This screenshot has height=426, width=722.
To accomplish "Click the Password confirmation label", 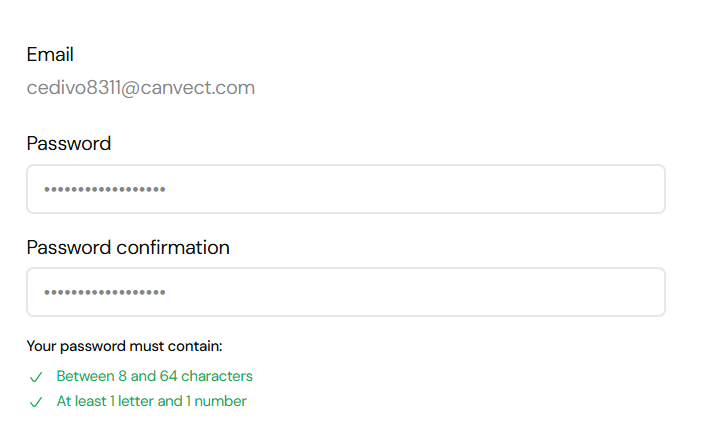I will click(128, 247).
